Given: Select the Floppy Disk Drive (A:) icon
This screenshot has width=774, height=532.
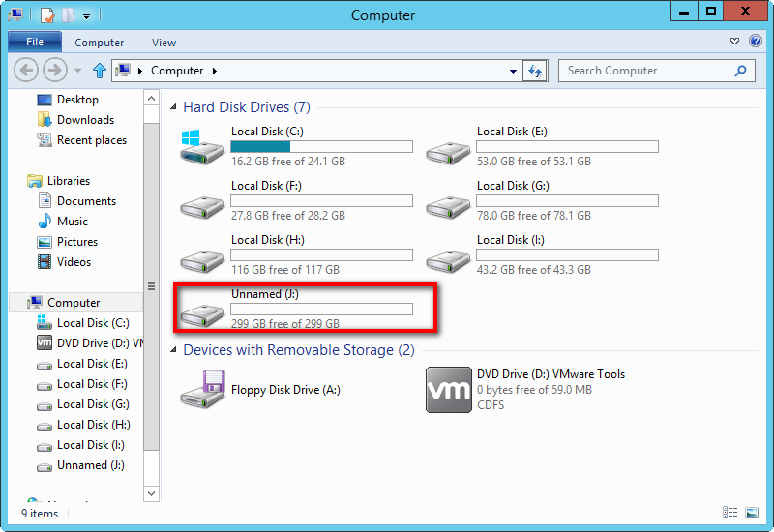Looking at the screenshot, I should (x=203, y=390).
